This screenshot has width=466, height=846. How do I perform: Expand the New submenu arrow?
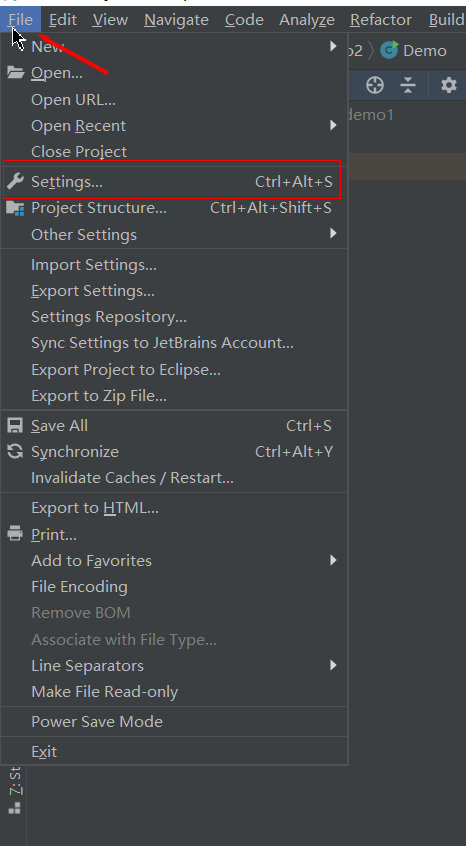point(333,46)
